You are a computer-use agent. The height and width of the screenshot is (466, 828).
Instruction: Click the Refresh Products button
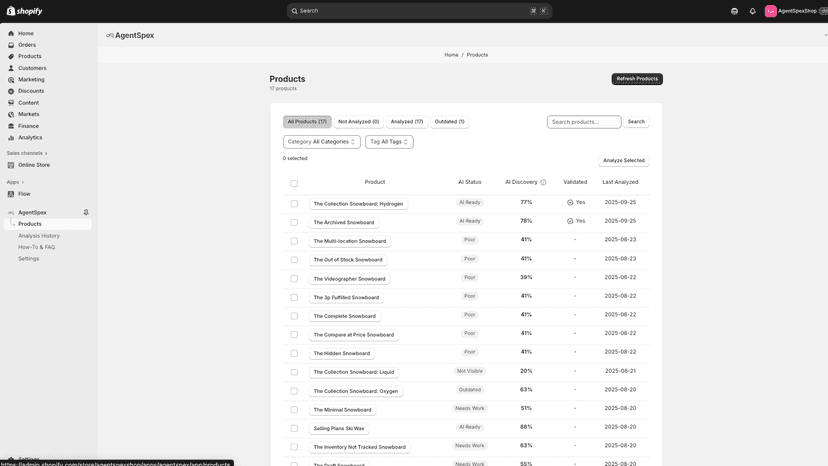click(x=637, y=79)
